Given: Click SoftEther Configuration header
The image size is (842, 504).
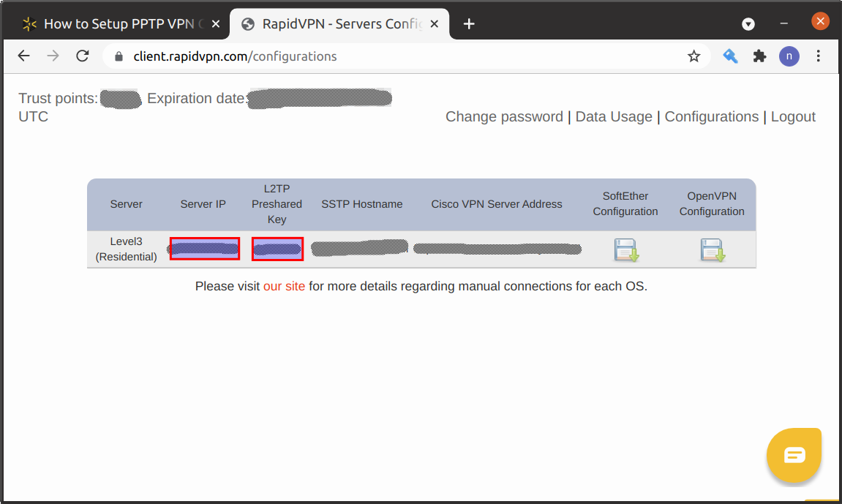Looking at the screenshot, I should click(625, 203).
